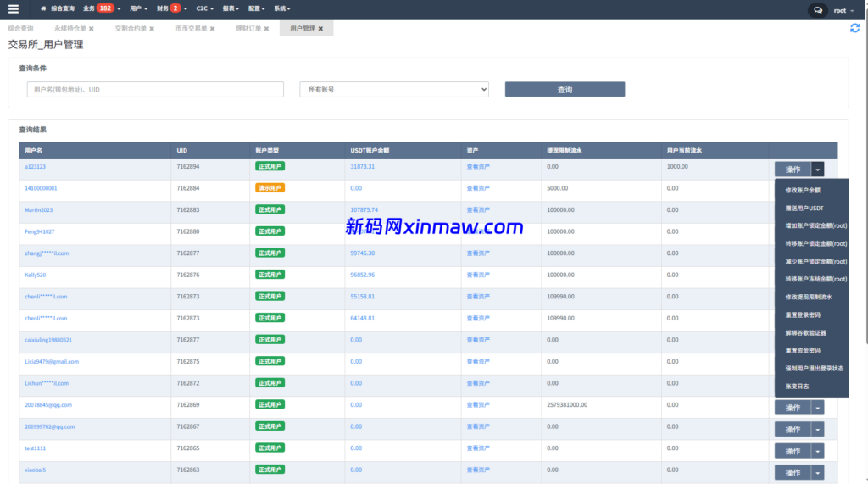Switch to the 币币交易单 tab
The width and height of the screenshot is (868, 484).
click(x=191, y=29)
